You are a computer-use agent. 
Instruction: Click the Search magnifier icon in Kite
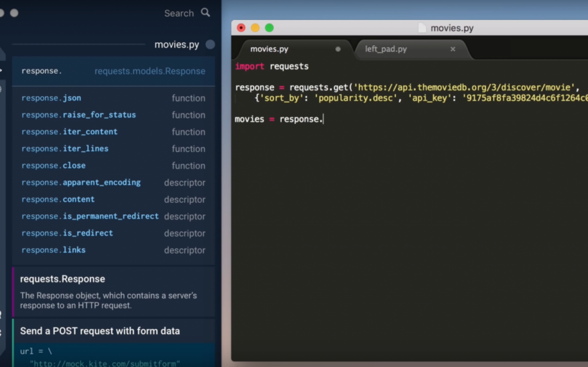click(x=206, y=13)
